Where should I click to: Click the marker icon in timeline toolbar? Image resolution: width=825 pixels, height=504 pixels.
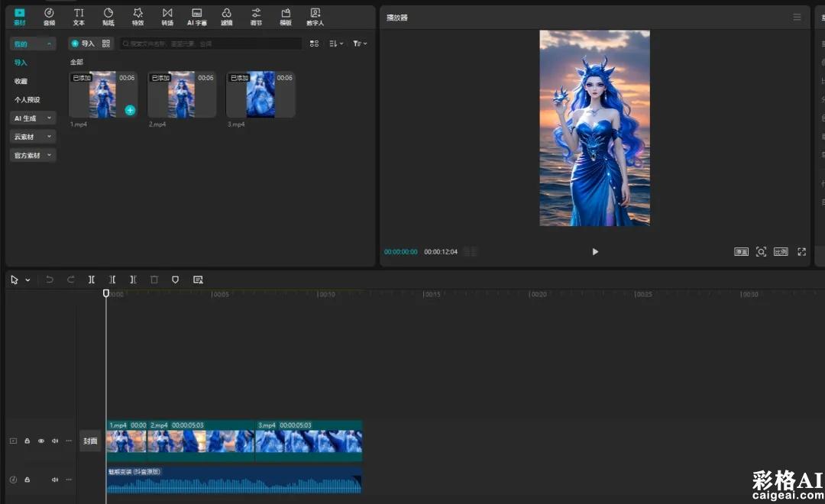(x=175, y=280)
